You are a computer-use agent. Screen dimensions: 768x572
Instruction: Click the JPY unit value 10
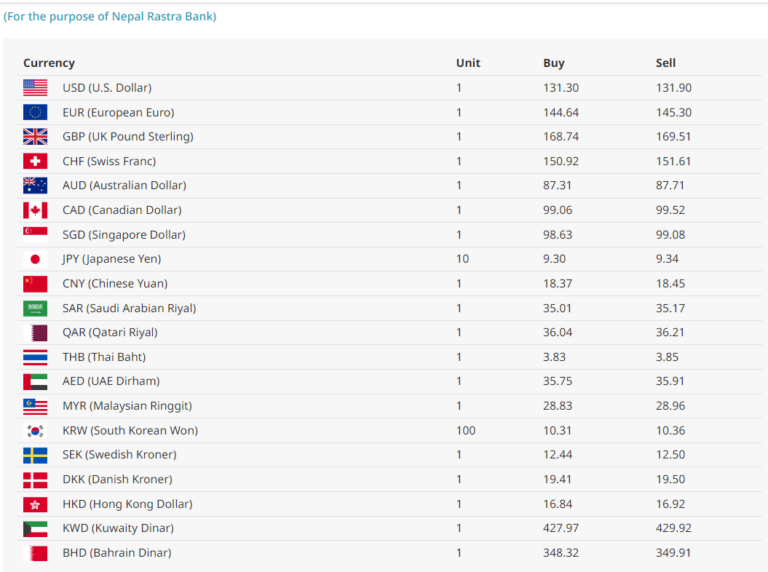[x=462, y=259]
